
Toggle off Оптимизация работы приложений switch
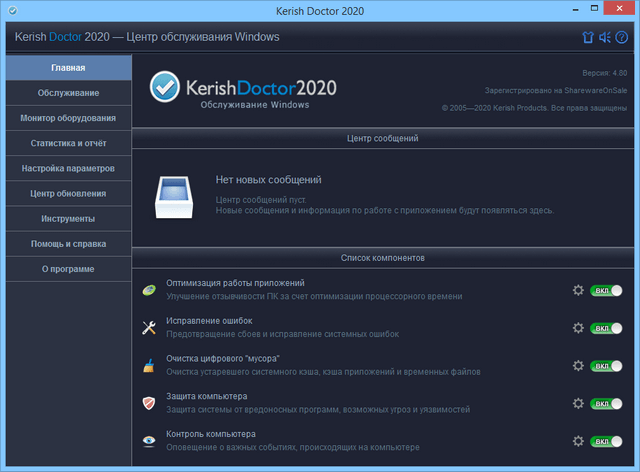606,290
